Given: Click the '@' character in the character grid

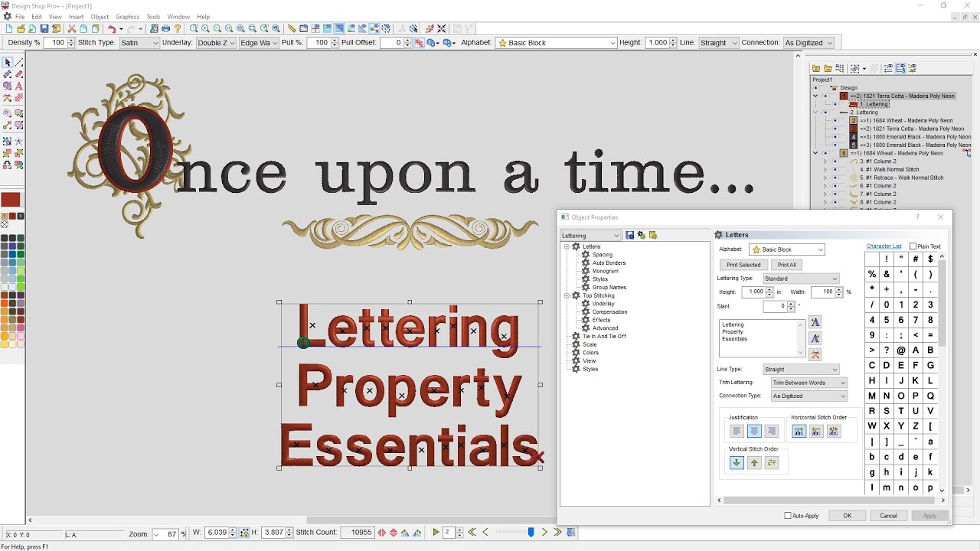Looking at the screenshot, I should [901, 350].
